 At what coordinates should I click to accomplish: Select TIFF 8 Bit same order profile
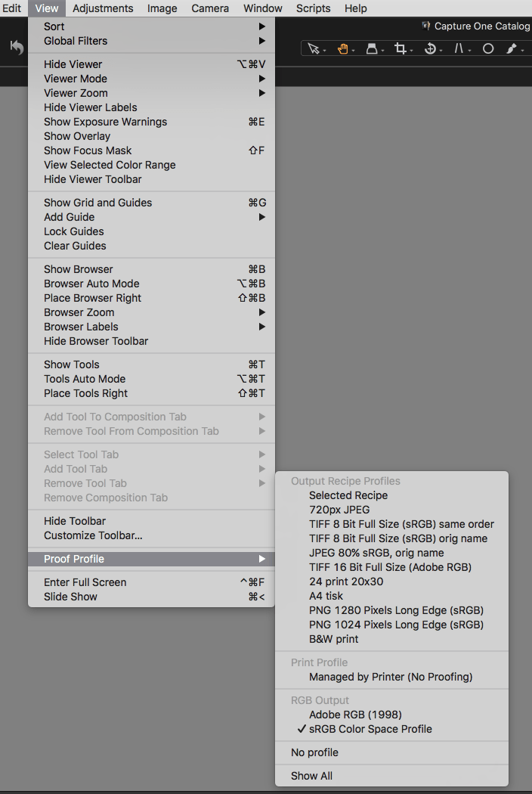[391, 524]
